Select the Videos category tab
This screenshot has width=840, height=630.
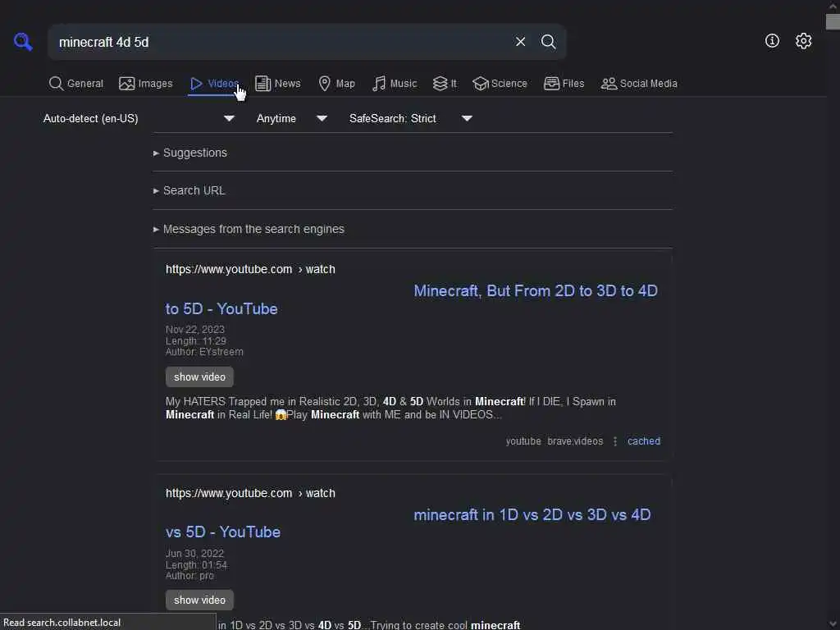pos(214,84)
